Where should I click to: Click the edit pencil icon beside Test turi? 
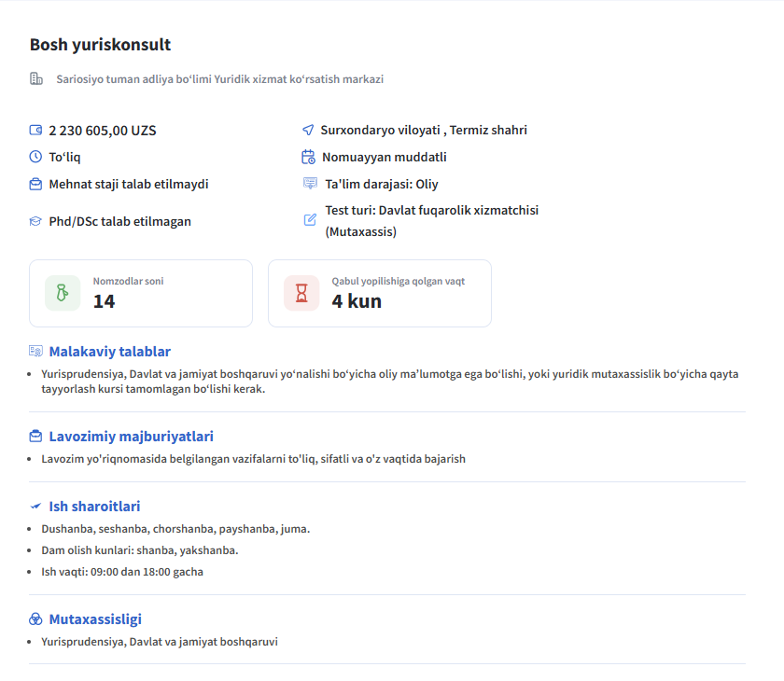pyautogui.click(x=311, y=220)
